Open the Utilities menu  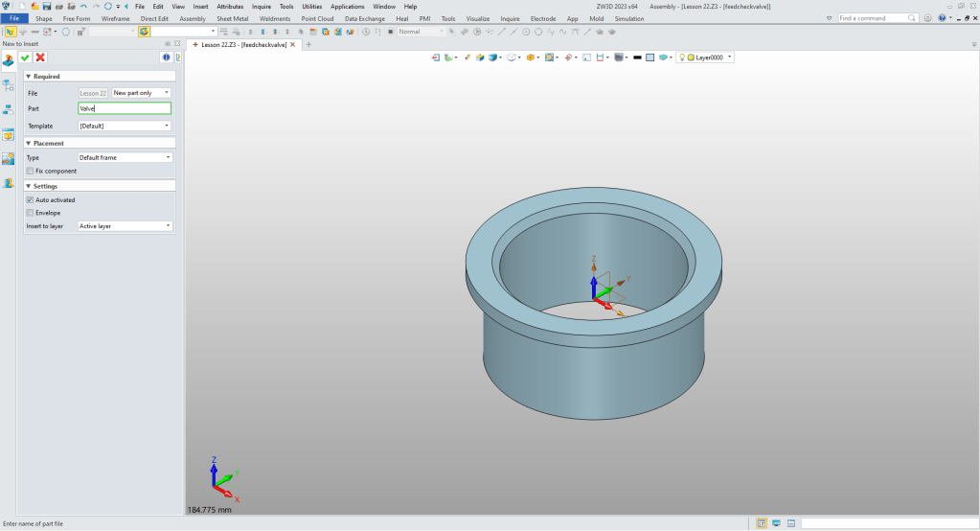coord(311,7)
